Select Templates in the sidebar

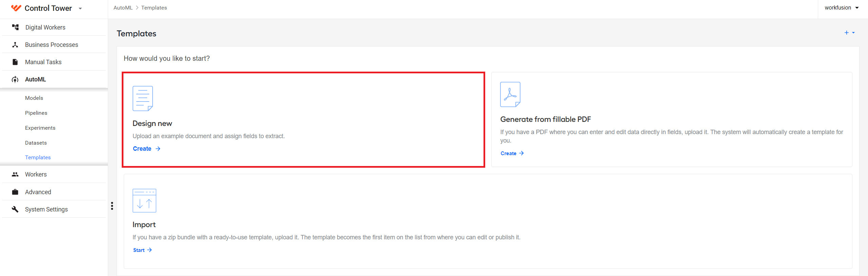(38, 157)
